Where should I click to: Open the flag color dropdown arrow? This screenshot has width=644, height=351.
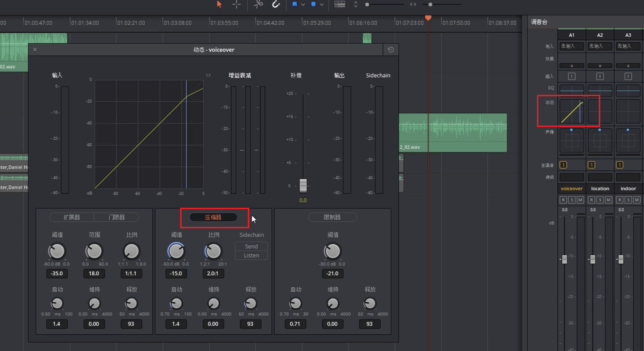(x=303, y=4)
